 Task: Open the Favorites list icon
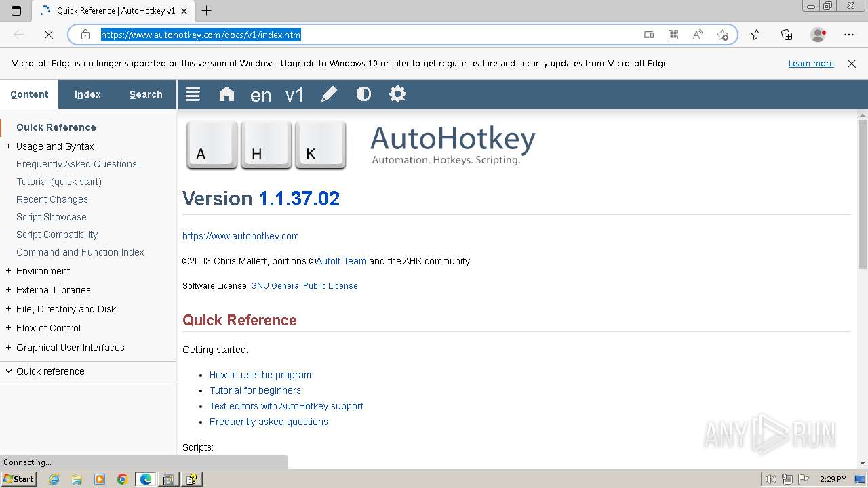pyautogui.click(x=757, y=35)
